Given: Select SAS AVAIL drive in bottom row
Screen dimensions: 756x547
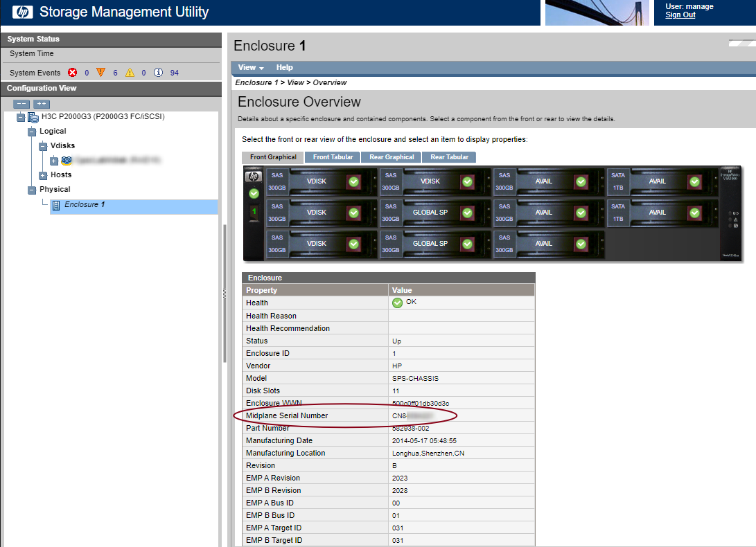Looking at the screenshot, I should click(549, 244).
